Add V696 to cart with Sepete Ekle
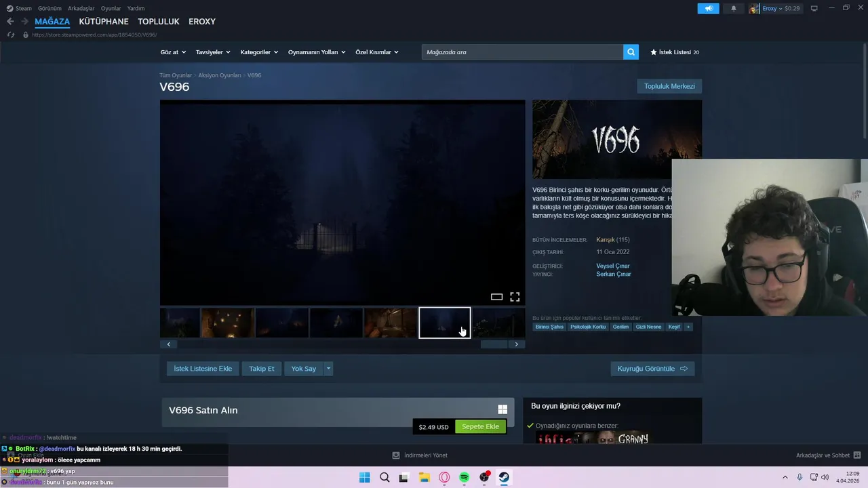The height and width of the screenshot is (488, 868). click(480, 426)
